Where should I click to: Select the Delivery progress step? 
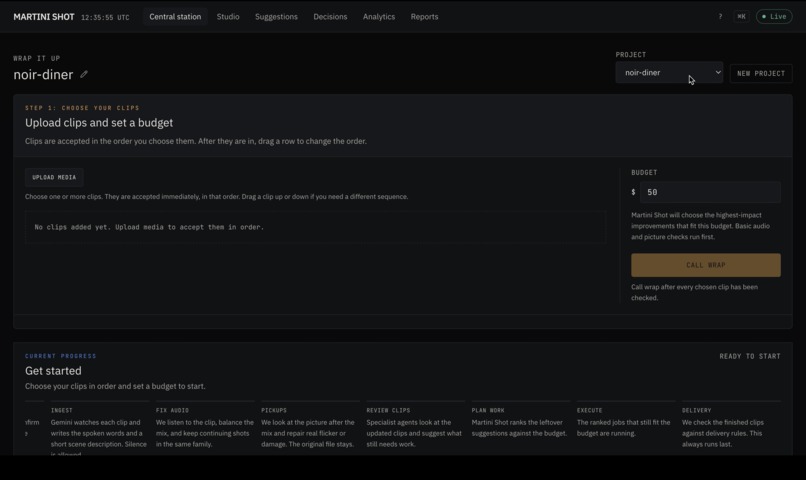pyautogui.click(x=731, y=426)
